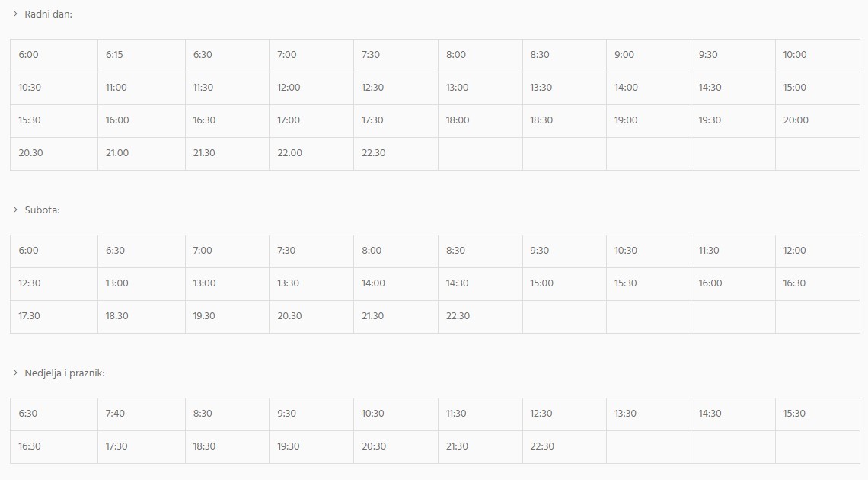Select the 7:40 departure cell

tap(115, 414)
